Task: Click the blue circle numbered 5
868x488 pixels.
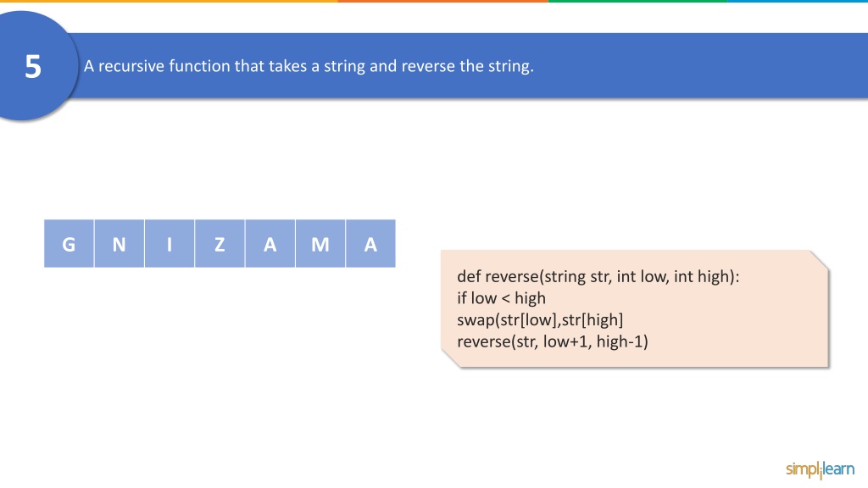Action: pyautogui.click(x=32, y=66)
